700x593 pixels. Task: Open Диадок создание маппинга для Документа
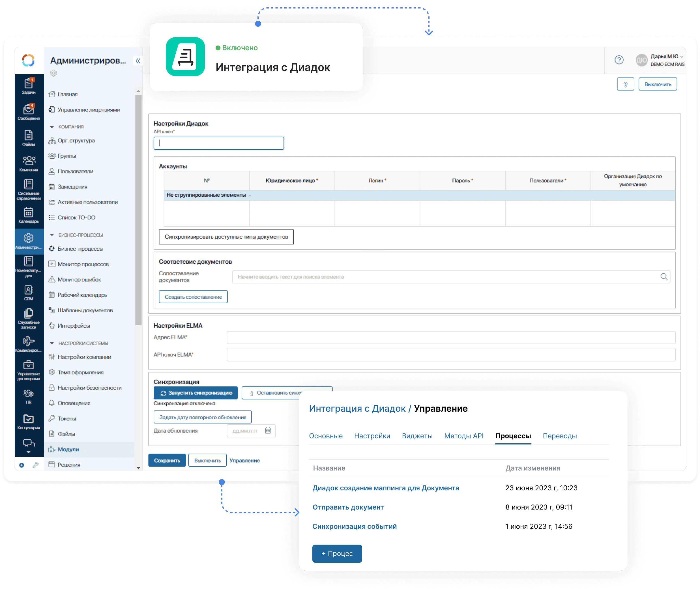(x=386, y=488)
